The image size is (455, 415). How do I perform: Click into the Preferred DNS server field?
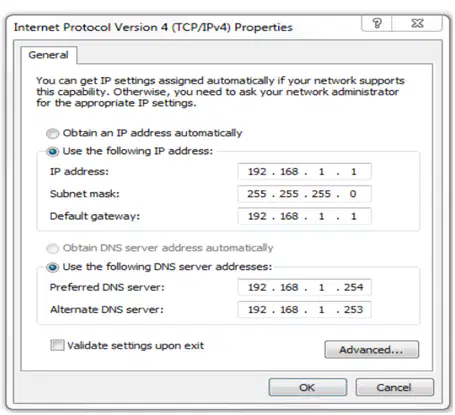[x=304, y=287]
